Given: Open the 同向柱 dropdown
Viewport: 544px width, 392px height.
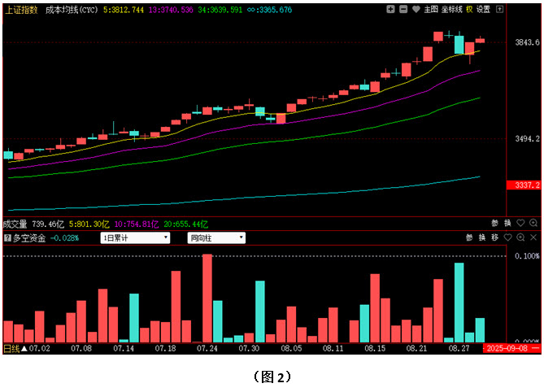Looking at the screenshot, I should (216, 238).
